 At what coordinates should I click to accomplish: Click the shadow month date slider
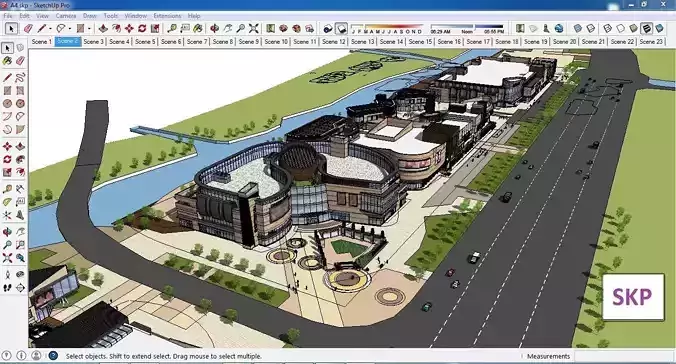point(387,28)
